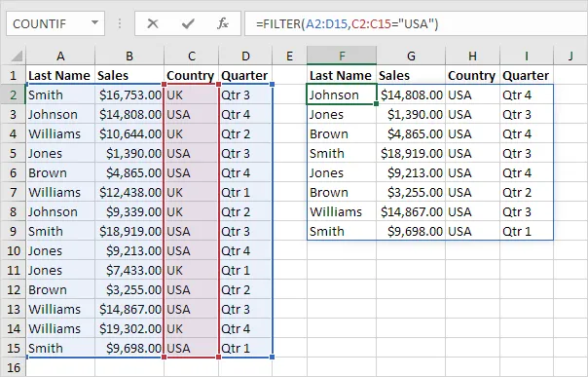Click cell A4 'Williams'
The width and height of the screenshot is (588, 377).
click(x=60, y=133)
